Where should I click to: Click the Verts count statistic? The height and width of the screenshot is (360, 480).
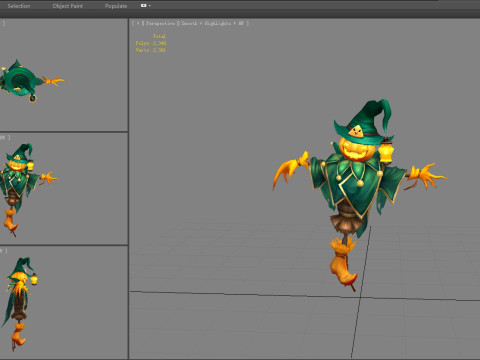coord(151,50)
